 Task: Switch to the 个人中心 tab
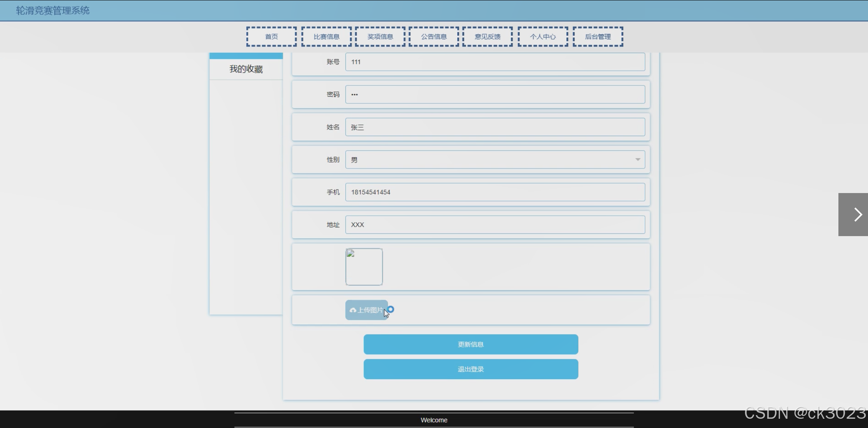click(543, 37)
